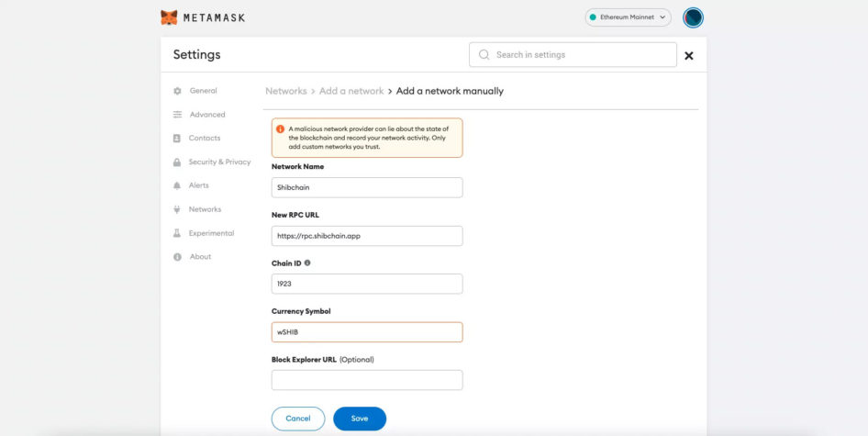This screenshot has width=868, height=436.
Task: Close the Settings page with X
Action: 689,55
